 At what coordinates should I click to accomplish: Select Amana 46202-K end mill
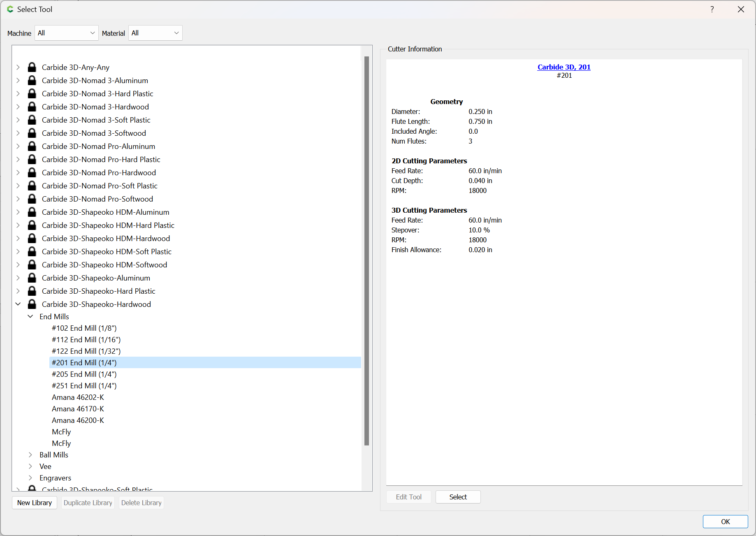click(x=78, y=397)
